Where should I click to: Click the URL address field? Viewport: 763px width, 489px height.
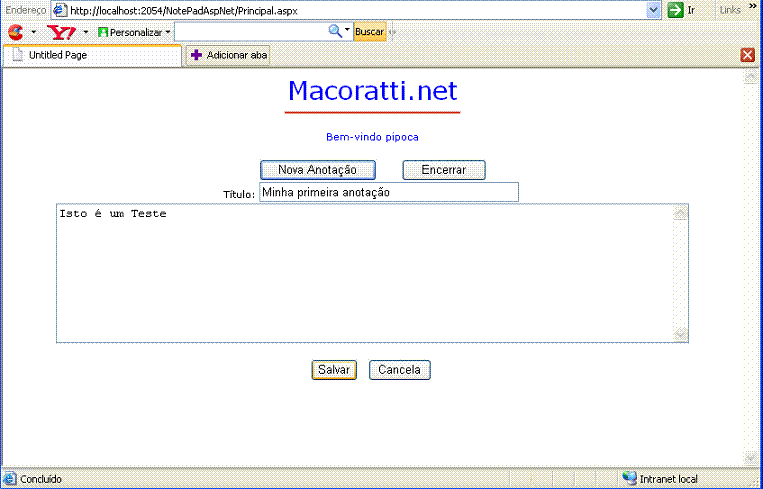tap(357, 10)
